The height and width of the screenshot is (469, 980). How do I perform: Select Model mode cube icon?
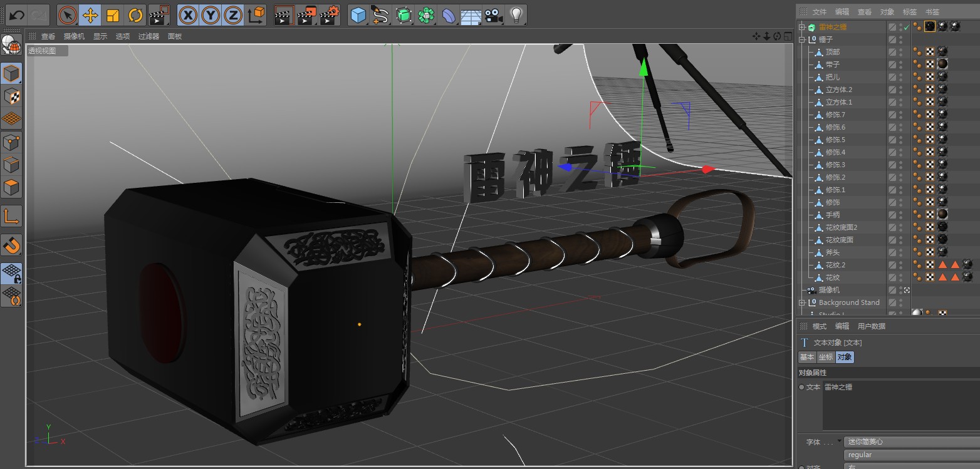pos(11,74)
